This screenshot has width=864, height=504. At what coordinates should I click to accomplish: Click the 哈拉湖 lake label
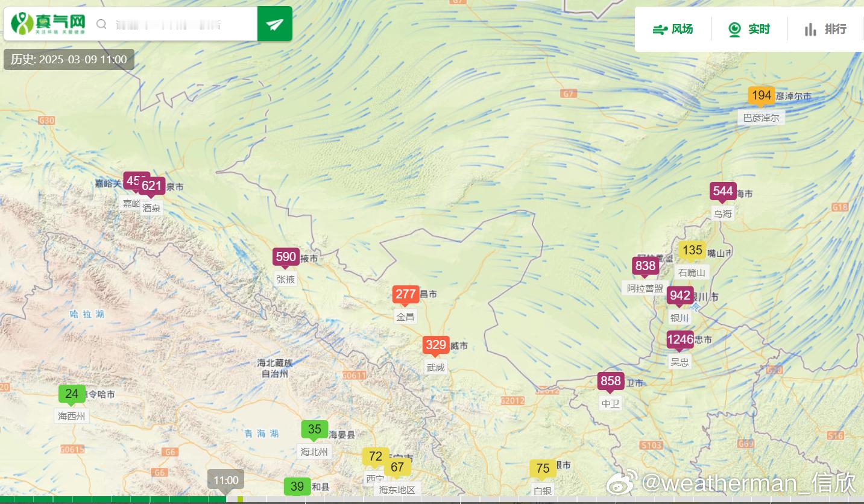[x=87, y=314]
